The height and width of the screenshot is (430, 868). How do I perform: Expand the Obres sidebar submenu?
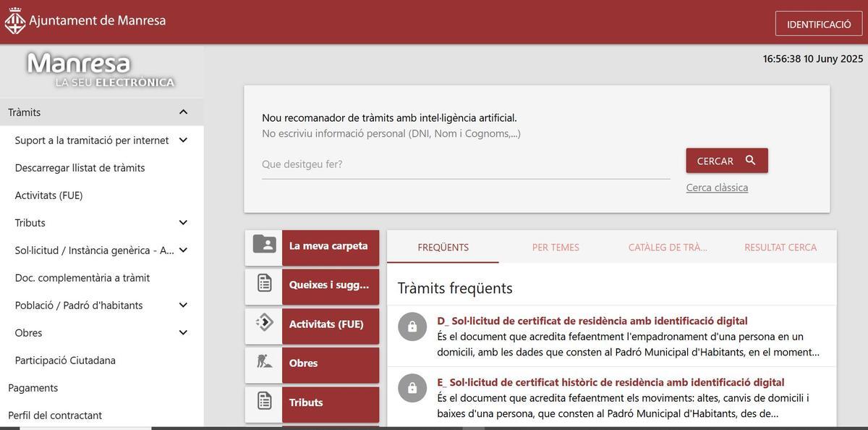[x=183, y=332]
